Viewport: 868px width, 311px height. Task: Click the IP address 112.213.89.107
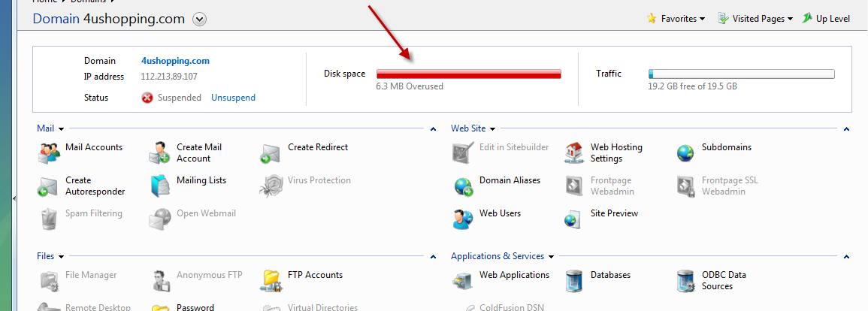point(169,77)
